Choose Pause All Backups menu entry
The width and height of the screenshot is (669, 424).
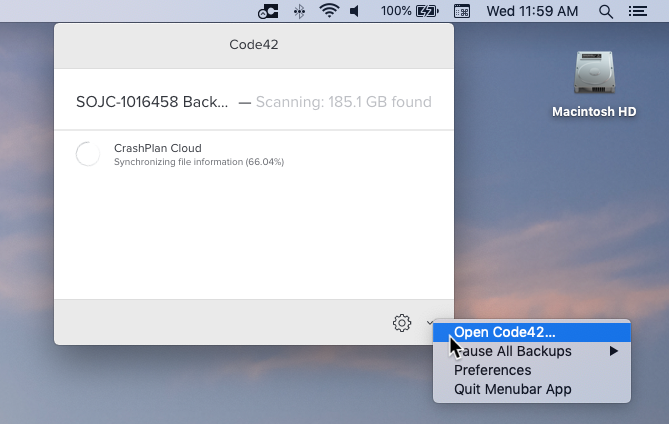point(532,351)
